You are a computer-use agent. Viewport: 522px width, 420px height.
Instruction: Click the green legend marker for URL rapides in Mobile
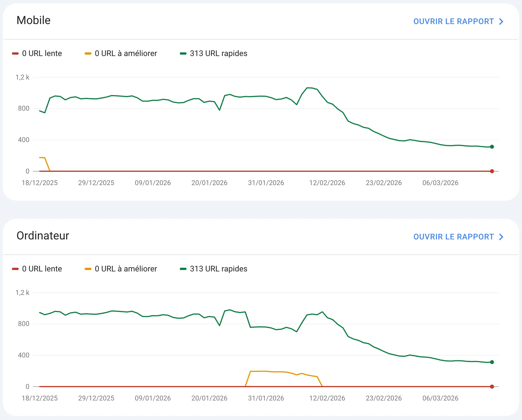coord(183,53)
